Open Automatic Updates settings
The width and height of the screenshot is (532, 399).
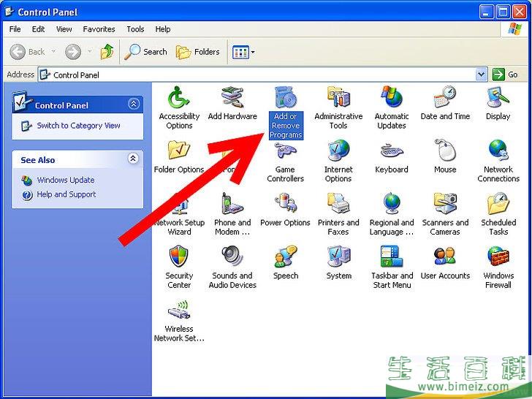point(392,107)
